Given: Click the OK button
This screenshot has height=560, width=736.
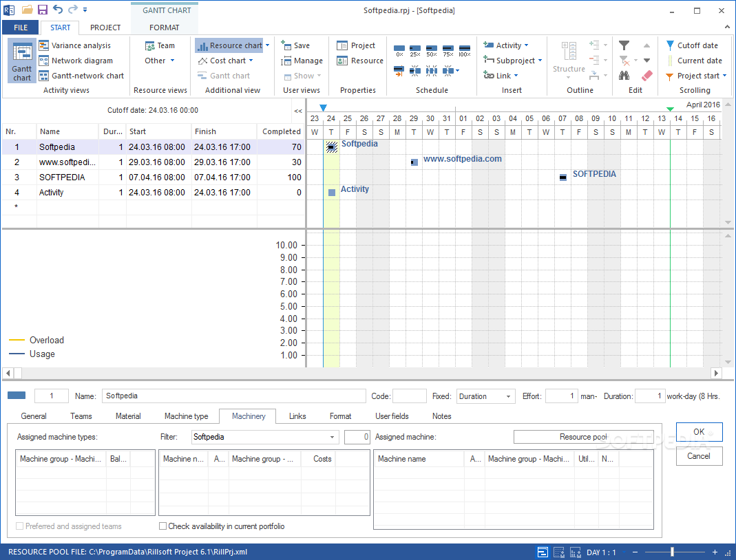Looking at the screenshot, I should [x=699, y=432].
